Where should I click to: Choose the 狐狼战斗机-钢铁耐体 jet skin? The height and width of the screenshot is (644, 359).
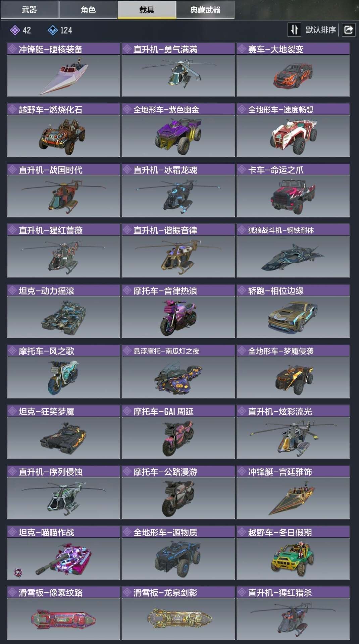pyautogui.click(x=293, y=257)
